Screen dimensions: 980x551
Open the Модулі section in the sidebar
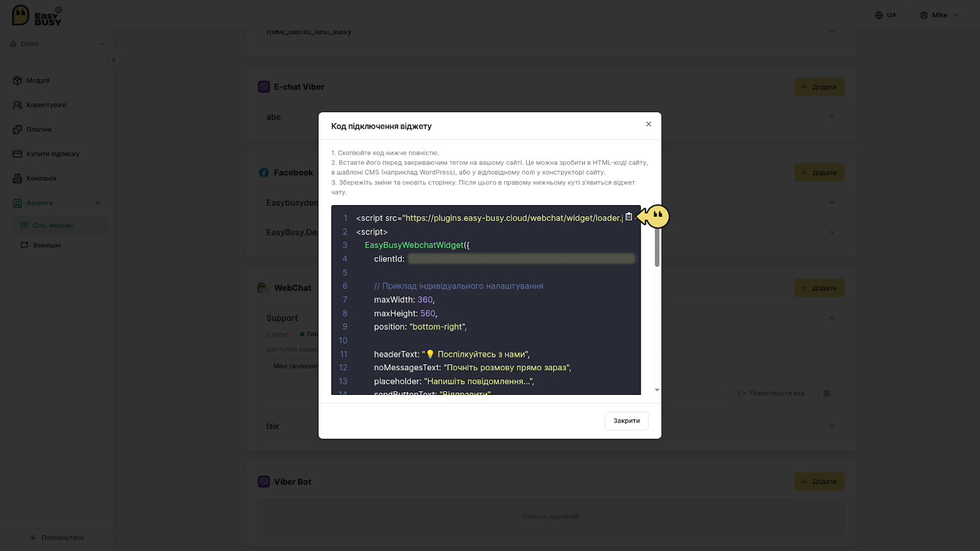click(x=38, y=80)
